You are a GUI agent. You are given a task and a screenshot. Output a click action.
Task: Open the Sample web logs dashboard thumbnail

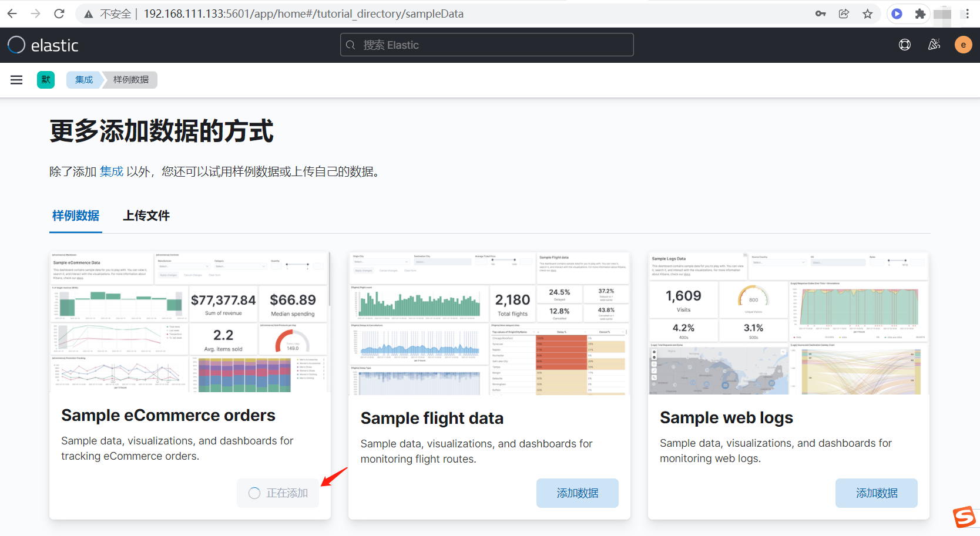pos(788,323)
